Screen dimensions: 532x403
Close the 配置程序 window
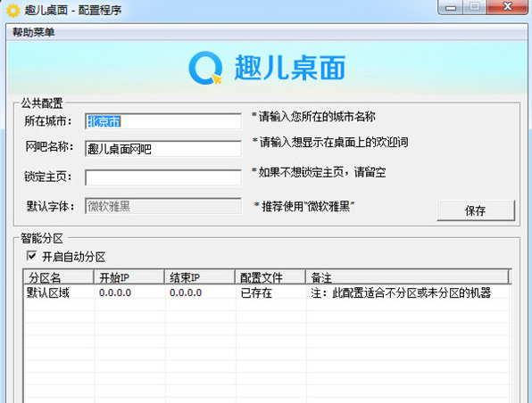click(507, 7)
